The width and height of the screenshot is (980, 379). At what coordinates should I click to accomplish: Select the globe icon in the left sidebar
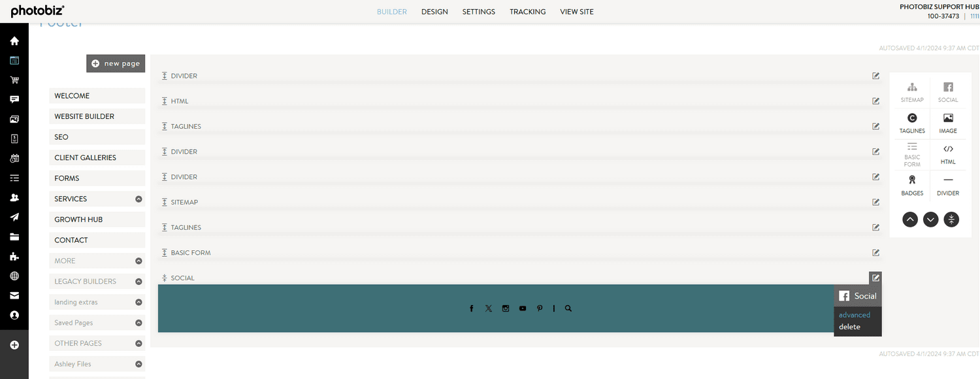(14, 275)
